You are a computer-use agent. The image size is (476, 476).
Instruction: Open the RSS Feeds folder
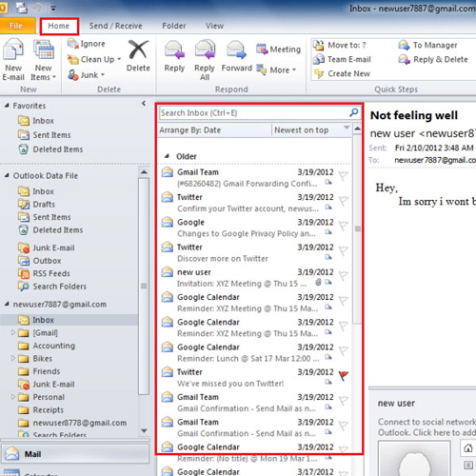click(x=44, y=273)
